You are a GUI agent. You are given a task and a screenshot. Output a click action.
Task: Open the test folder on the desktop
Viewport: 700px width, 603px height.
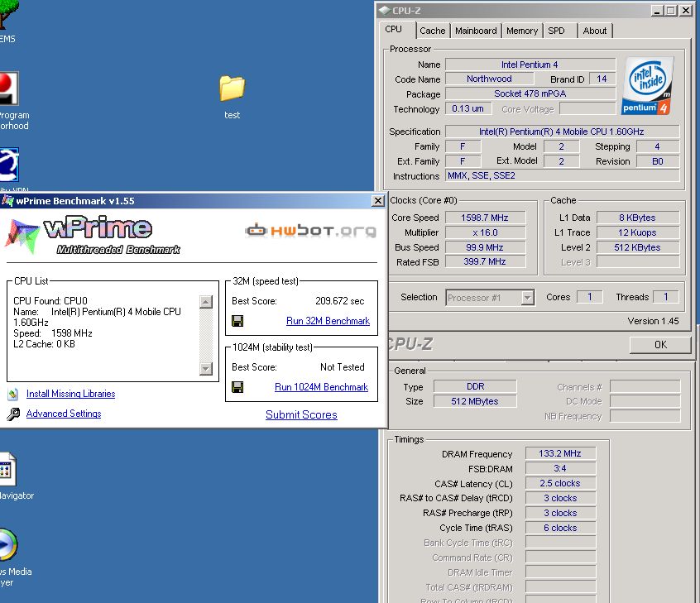[x=233, y=88]
